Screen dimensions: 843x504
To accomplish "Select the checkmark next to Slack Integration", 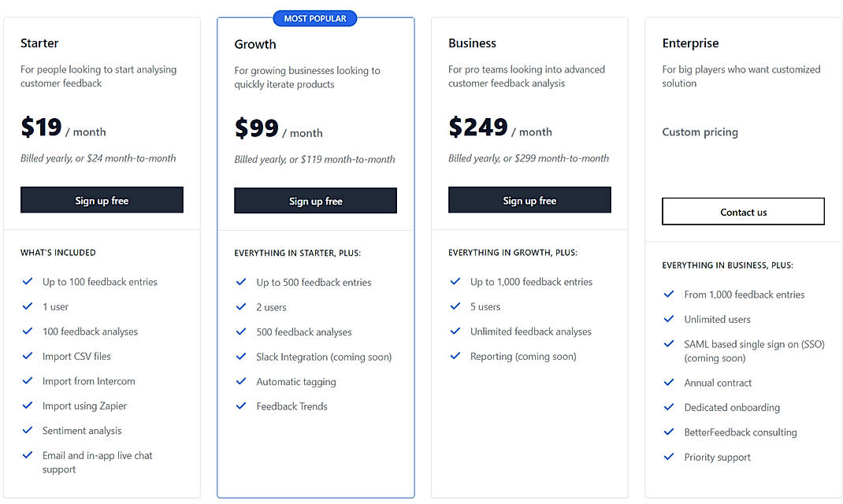I will click(x=240, y=356).
